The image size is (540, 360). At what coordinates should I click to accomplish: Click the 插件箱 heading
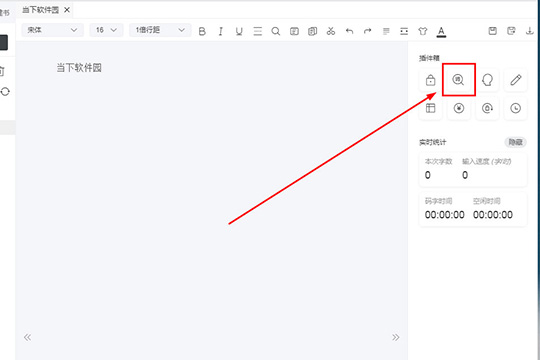click(x=429, y=58)
